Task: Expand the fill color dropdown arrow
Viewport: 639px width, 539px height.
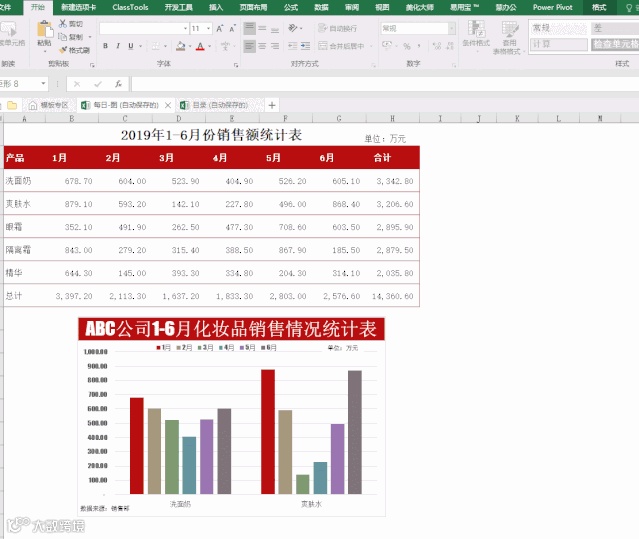Action: (190, 46)
